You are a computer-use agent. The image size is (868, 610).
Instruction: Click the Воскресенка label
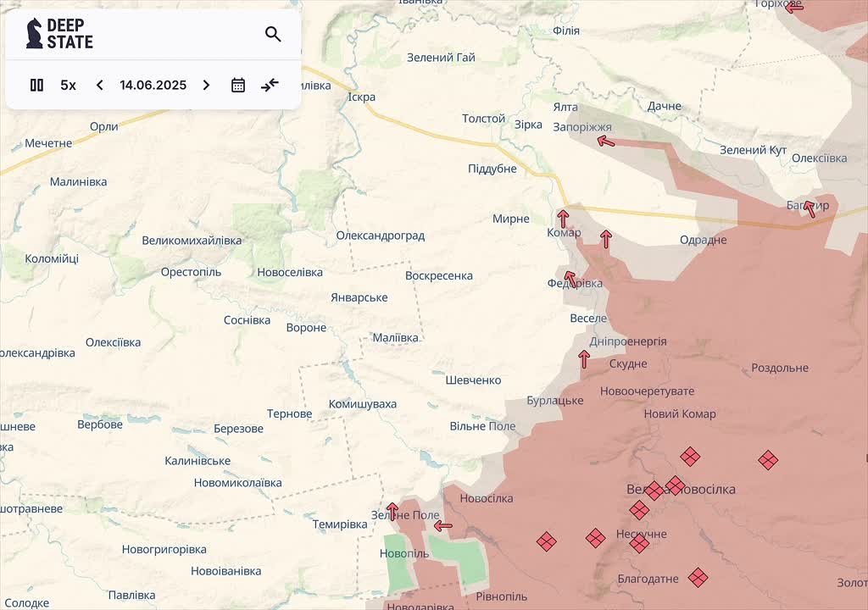coord(439,275)
